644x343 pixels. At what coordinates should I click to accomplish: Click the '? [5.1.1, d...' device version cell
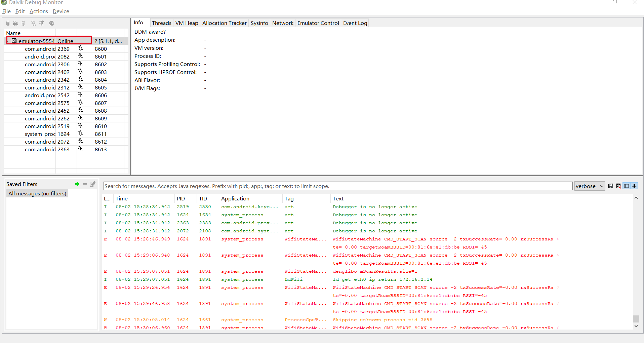coord(108,41)
